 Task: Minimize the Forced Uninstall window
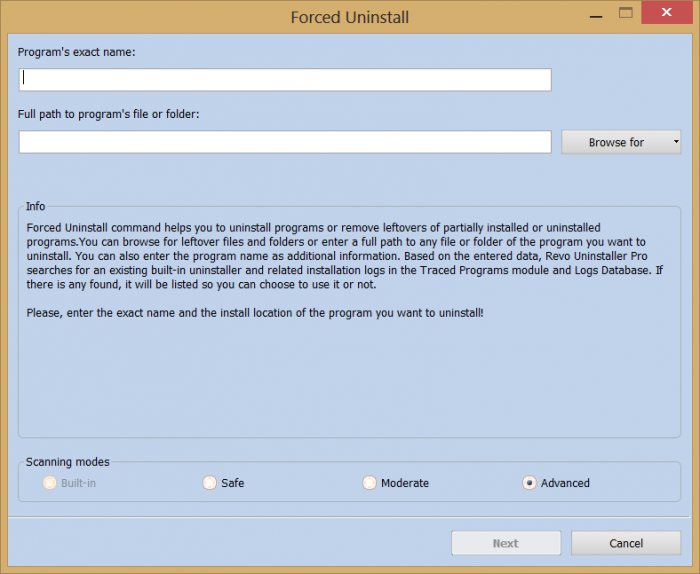[596, 15]
